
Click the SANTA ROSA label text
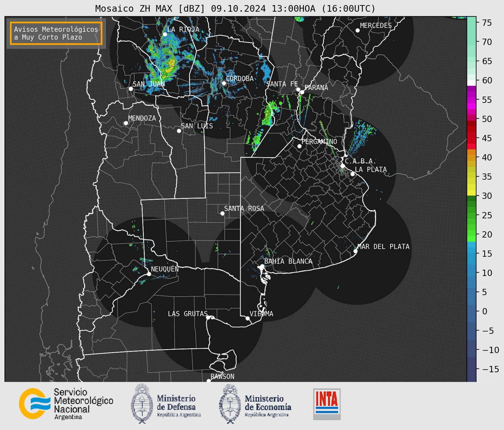click(x=244, y=208)
